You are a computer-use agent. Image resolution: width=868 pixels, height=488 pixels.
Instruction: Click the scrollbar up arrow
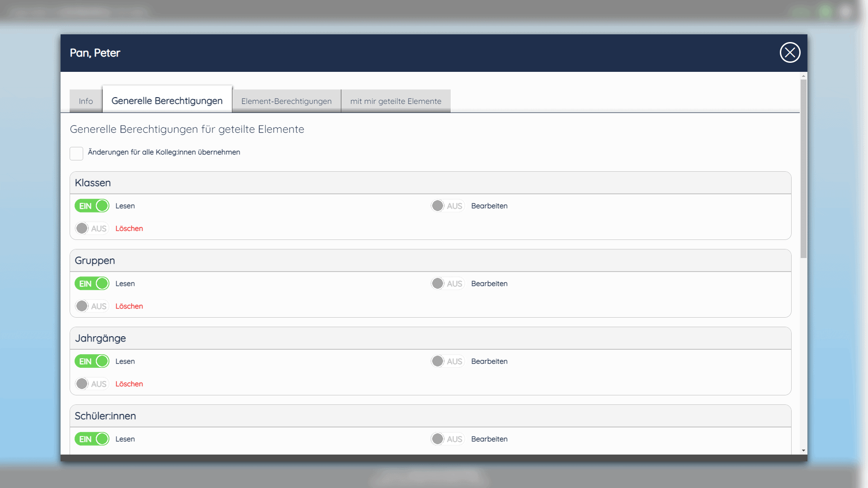tap(803, 76)
